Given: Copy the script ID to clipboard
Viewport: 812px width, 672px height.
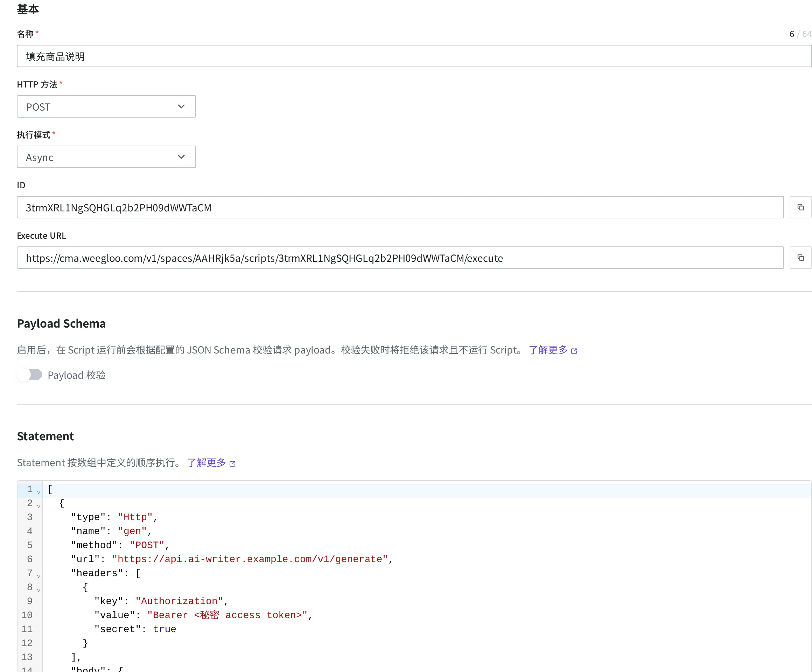Looking at the screenshot, I should tap(800, 207).
